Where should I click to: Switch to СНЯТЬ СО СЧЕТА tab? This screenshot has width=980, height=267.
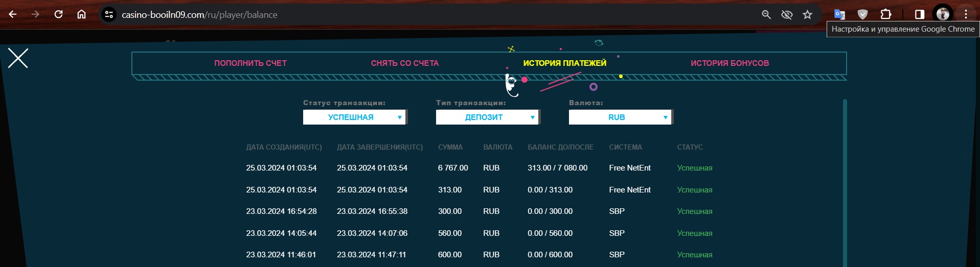tap(405, 63)
